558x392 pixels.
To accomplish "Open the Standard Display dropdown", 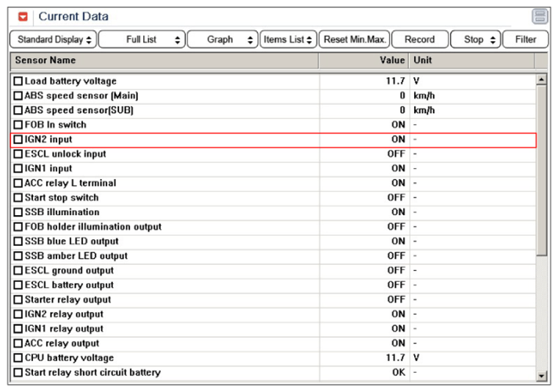I will pyautogui.click(x=53, y=40).
